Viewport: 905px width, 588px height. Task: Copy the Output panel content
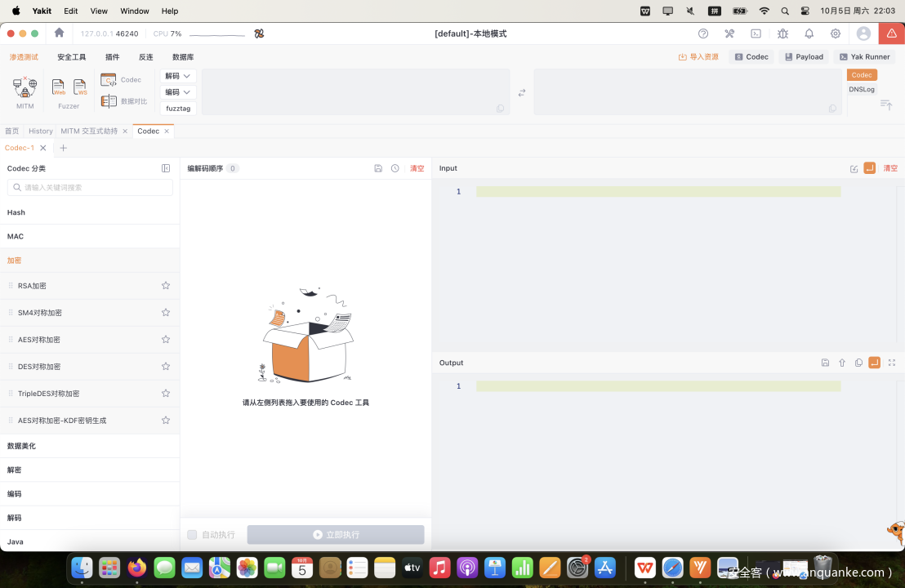pyautogui.click(x=858, y=363)
